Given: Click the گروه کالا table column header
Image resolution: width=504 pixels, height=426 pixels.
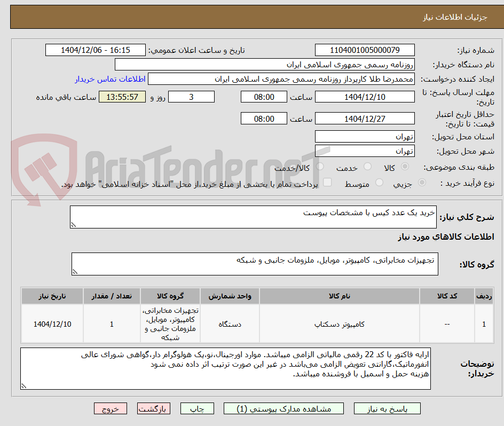Looking at the screenshot, I should 170,296.
